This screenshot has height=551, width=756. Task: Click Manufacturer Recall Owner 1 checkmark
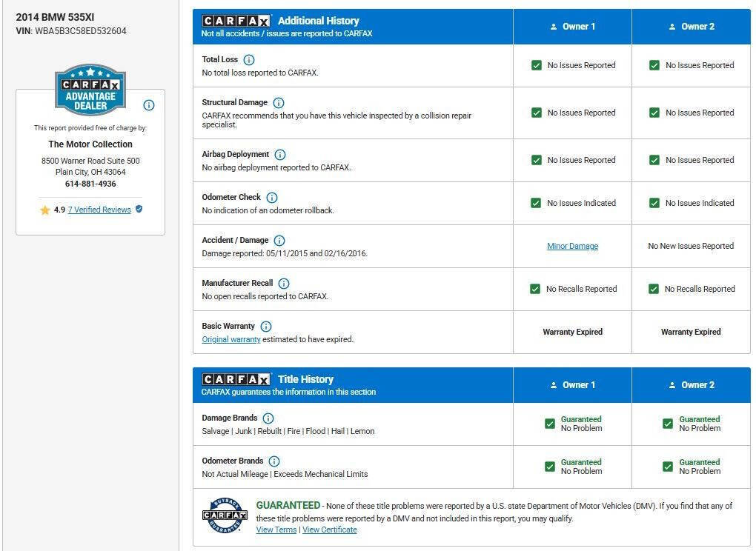[534, 289]
